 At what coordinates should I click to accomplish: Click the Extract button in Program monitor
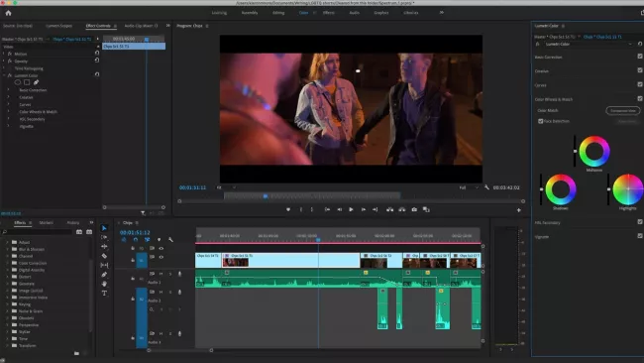click(402, 209)
